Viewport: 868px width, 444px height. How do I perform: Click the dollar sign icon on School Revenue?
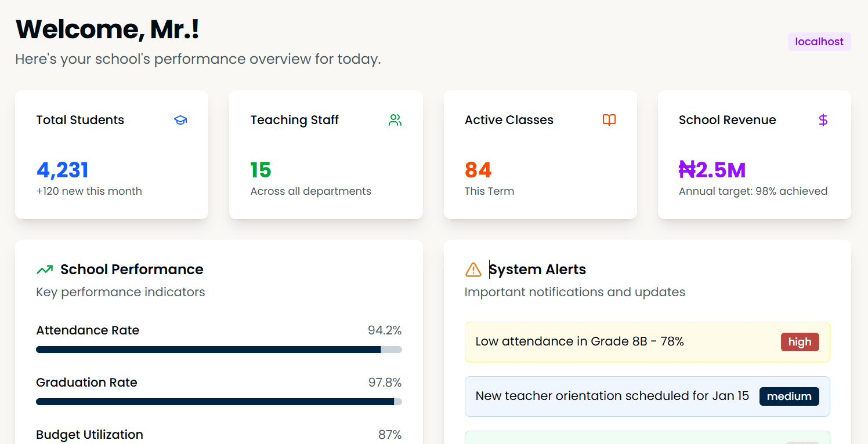pos(823,120)
